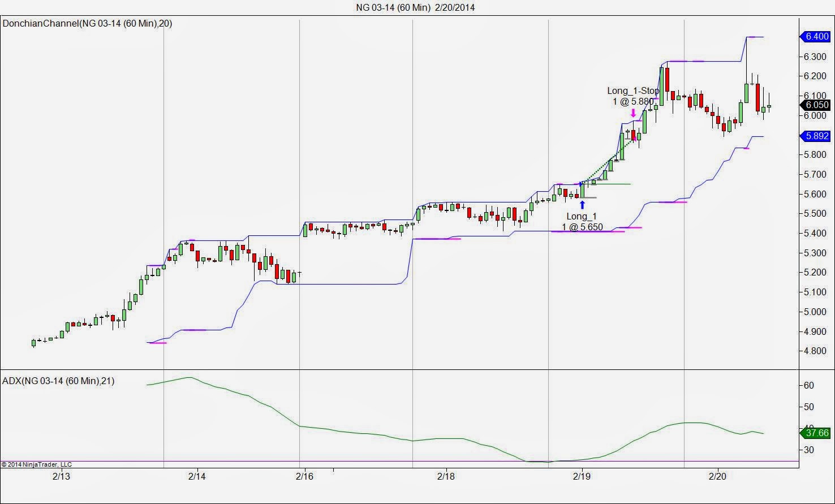The width and height of the screenshot is (835, 504).
Task: Click the 2/14 date label on the time axis
Action: tap(197, 476)
